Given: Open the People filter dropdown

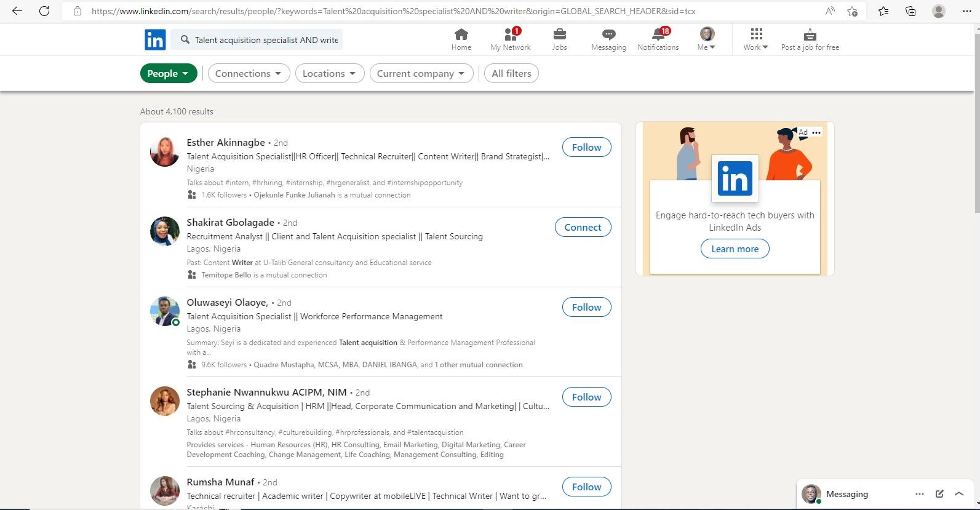Looking at the screenshot, I should click(169, 73).
